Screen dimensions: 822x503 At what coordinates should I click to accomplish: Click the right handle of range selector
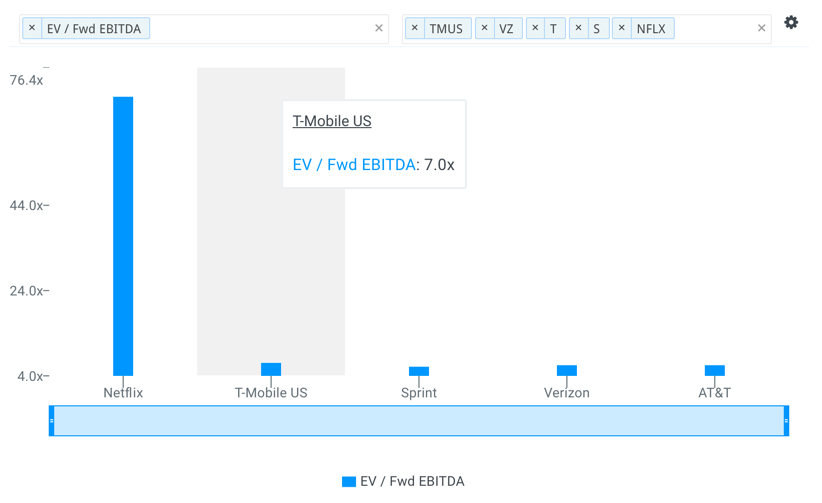pos(786,421)
